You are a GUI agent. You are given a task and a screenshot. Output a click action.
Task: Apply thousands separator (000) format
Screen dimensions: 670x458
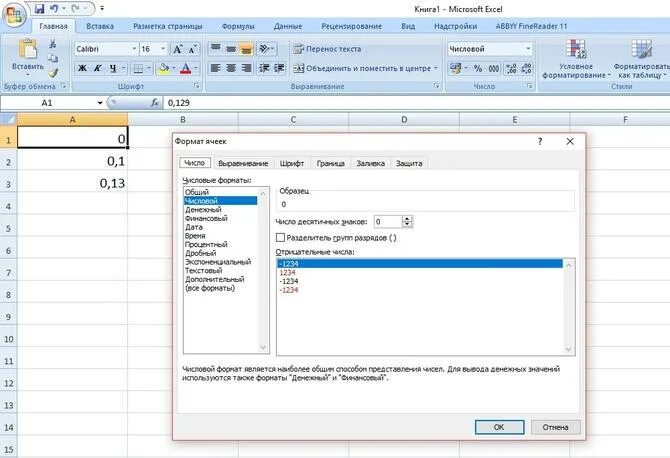pos(494,68)
